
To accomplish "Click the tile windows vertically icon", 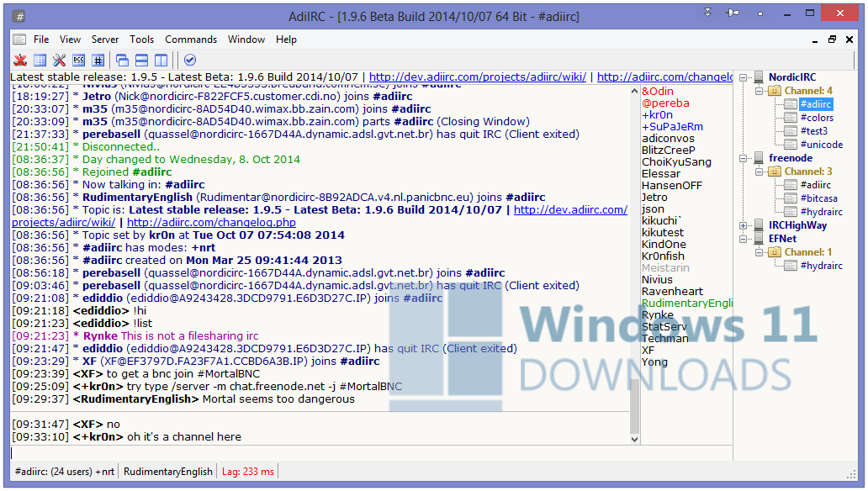I will coord(161,60).
